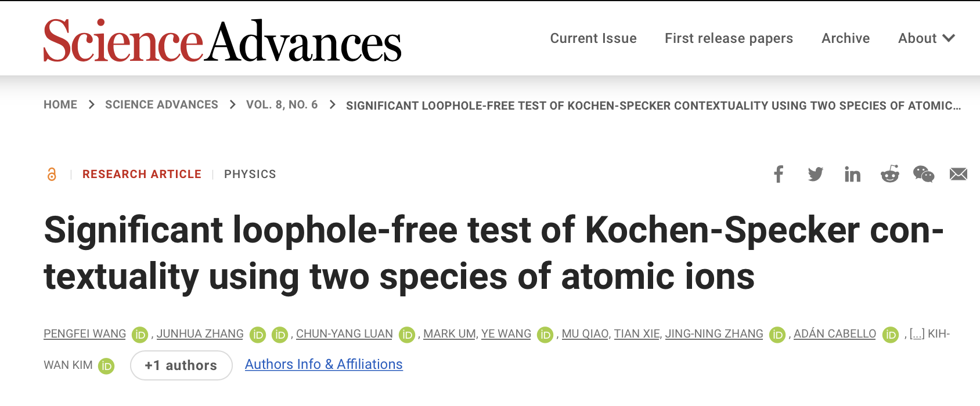This screenshot has height=406, width=980.
Task: Share article via WeChat
Action: 923,174
